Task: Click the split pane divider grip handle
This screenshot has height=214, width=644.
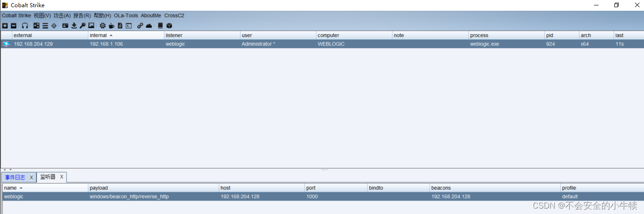Action: [x=324, y=169]
